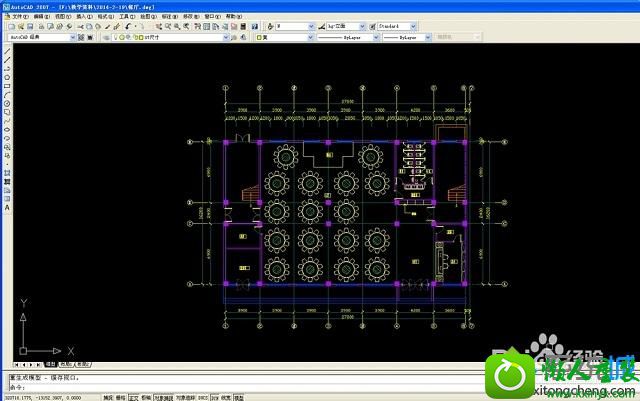Click the New drawing icon
Screen dimensions: 640x401
11,27
